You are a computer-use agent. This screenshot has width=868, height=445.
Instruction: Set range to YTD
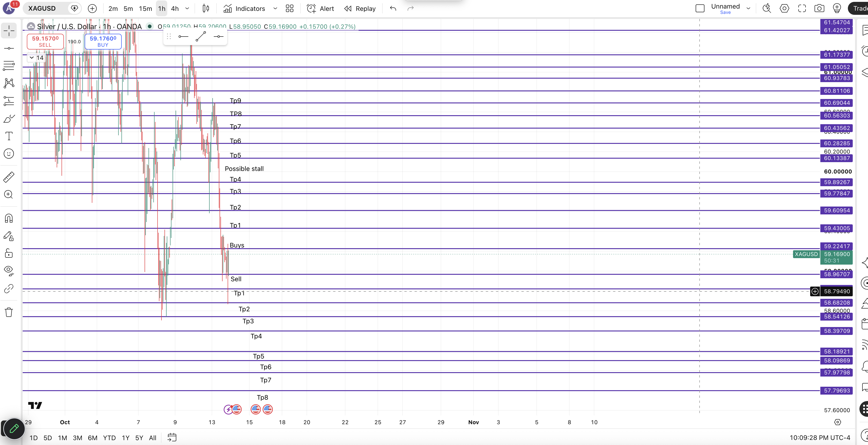point(109,438)
